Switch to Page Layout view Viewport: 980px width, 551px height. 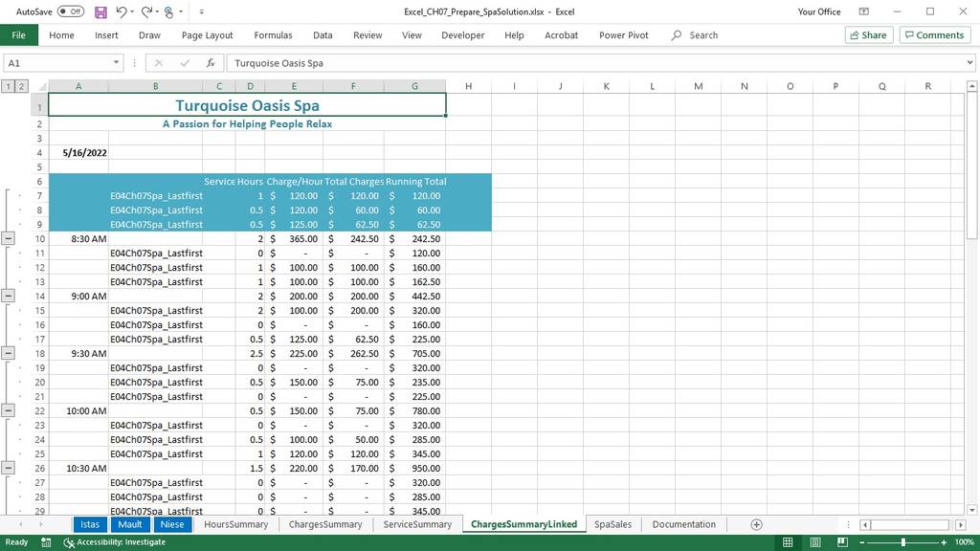(x=815, y=542)
